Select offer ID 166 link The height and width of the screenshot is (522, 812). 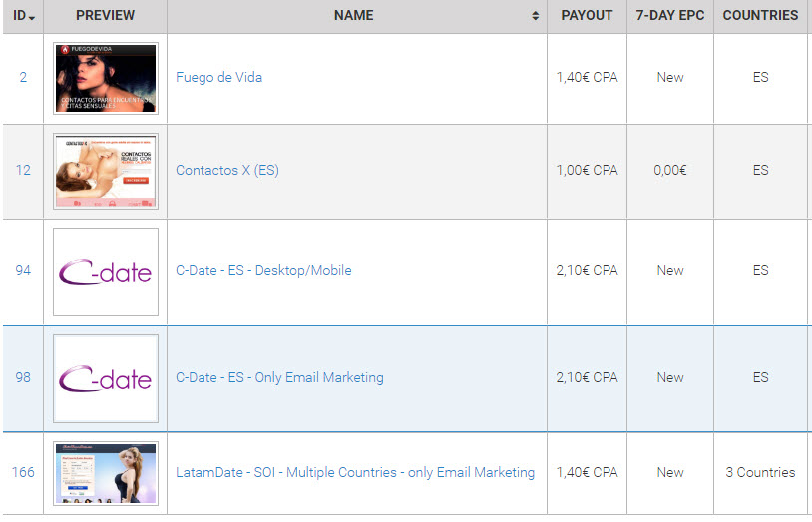pos(23,472)
